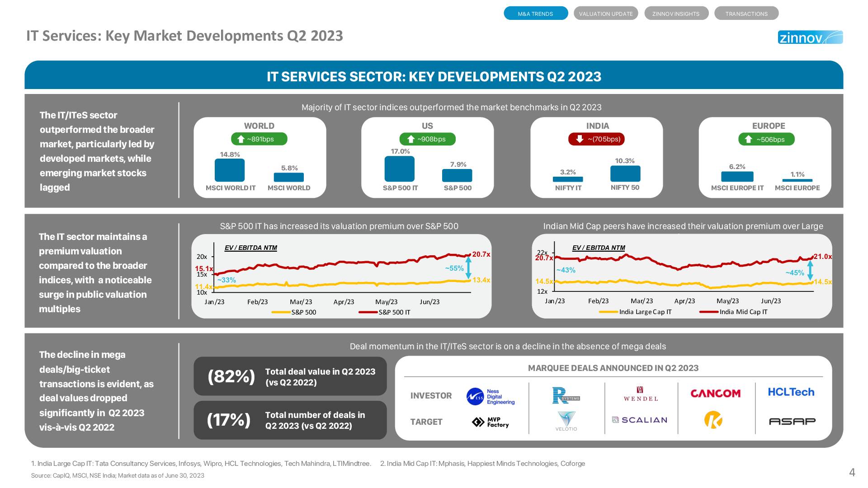The height and width of the screenshot is (488, 868).
Task: Select the HCLTech investor logo
Action: pos(791,392)
